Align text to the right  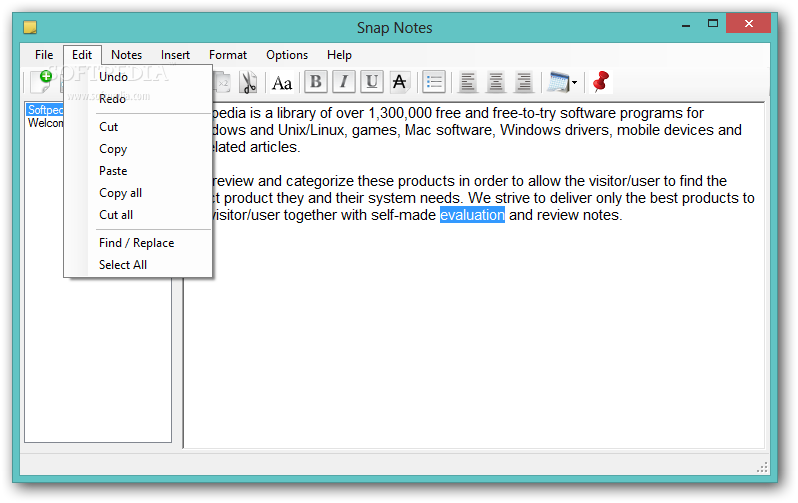[x=524, y=82]
